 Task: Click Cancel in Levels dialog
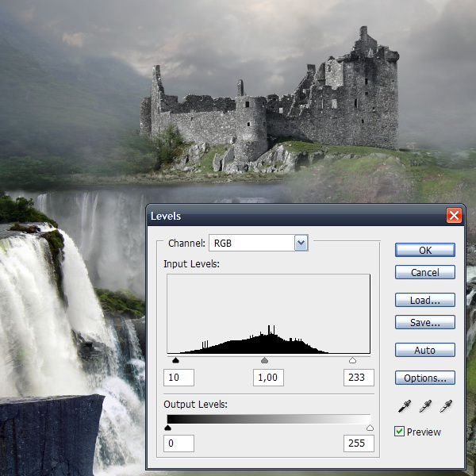(x=425, y=272)
